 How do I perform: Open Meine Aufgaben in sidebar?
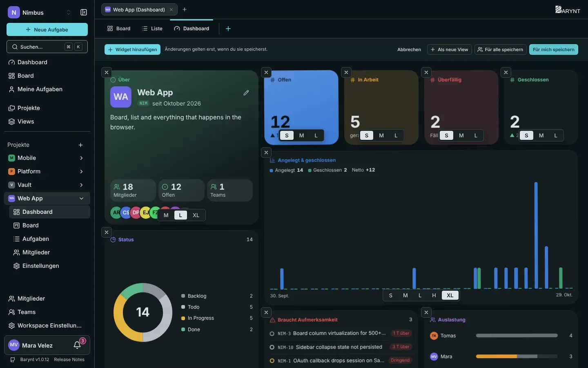(x=47, y=89)
